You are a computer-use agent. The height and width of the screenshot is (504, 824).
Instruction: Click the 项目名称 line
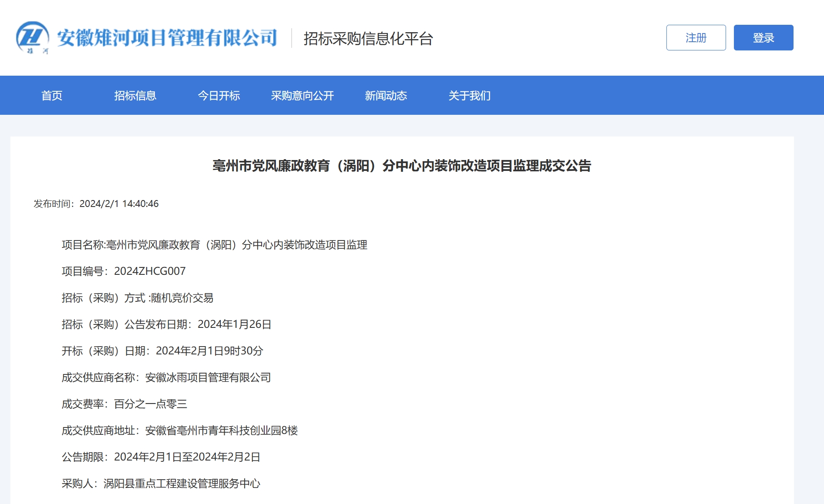coord(215,245)
